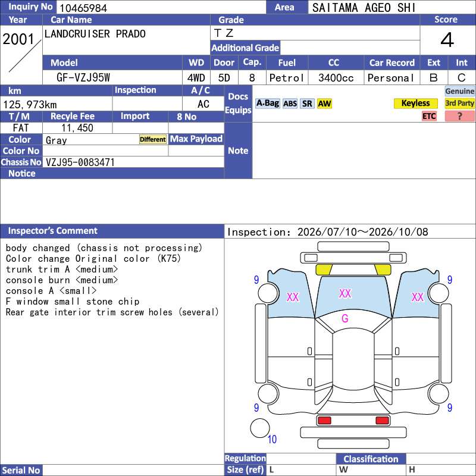This screenshot has width=476, height=476.
Task: Click the left red tail light
Action: [324, 421]
